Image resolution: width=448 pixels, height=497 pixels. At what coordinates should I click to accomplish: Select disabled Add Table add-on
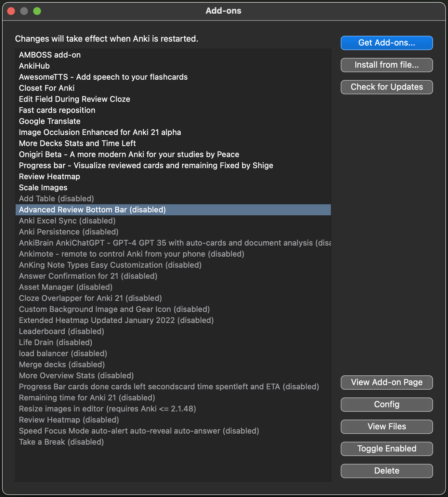(x=56, y=199)
